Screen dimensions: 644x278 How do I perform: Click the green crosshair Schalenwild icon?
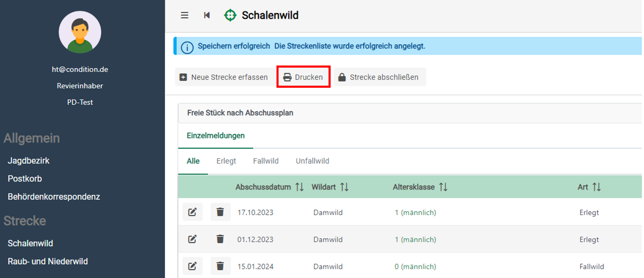pos(230,15)
